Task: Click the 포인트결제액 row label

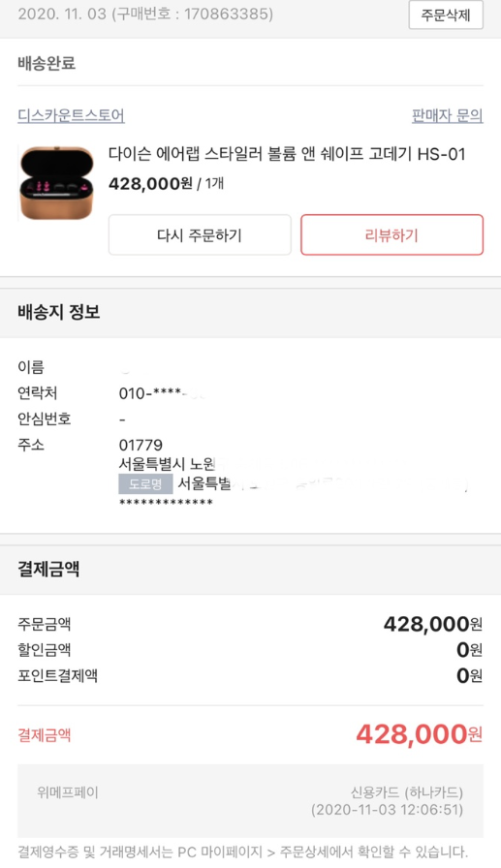Action: (57, 675)
